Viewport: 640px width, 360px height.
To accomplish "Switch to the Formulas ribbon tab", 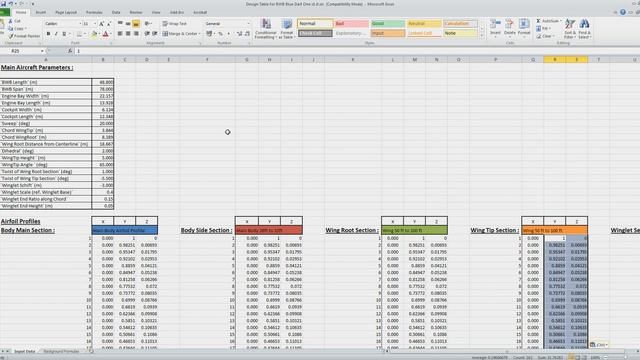I will tap(94, 12).
